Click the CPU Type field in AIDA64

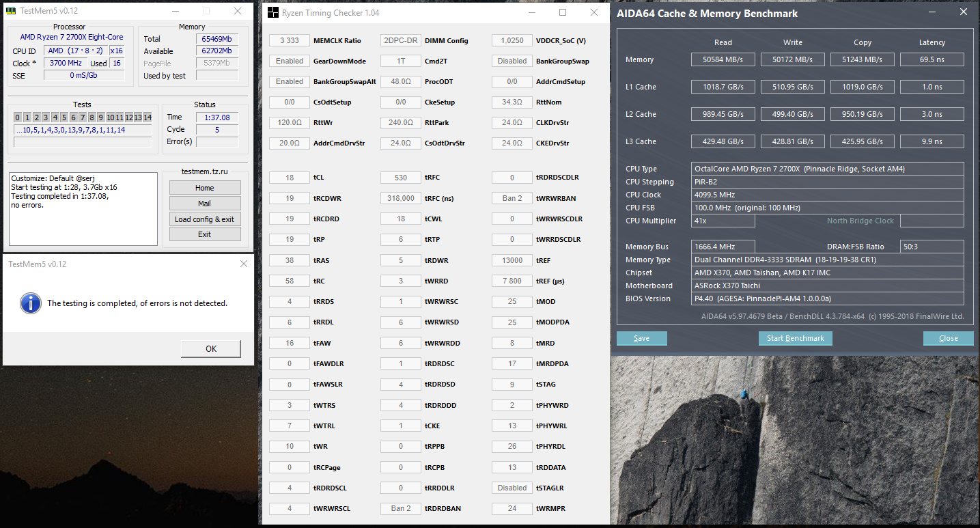click(828, 169)
